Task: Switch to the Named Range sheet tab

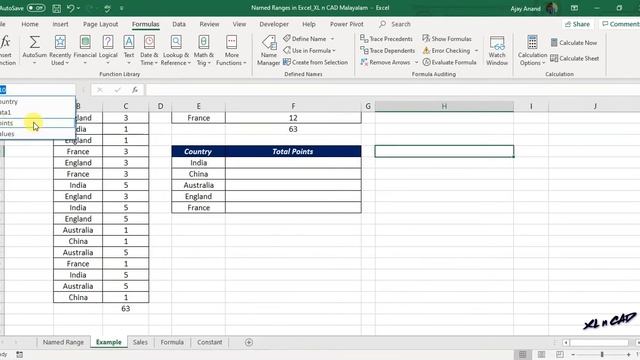Action: coord(63,342)
